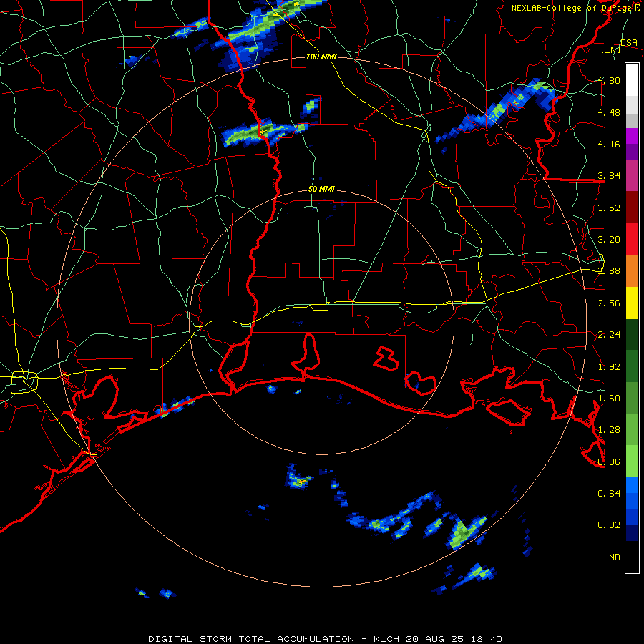Click the pink legend swatch near 3.84

coord(632,175)
